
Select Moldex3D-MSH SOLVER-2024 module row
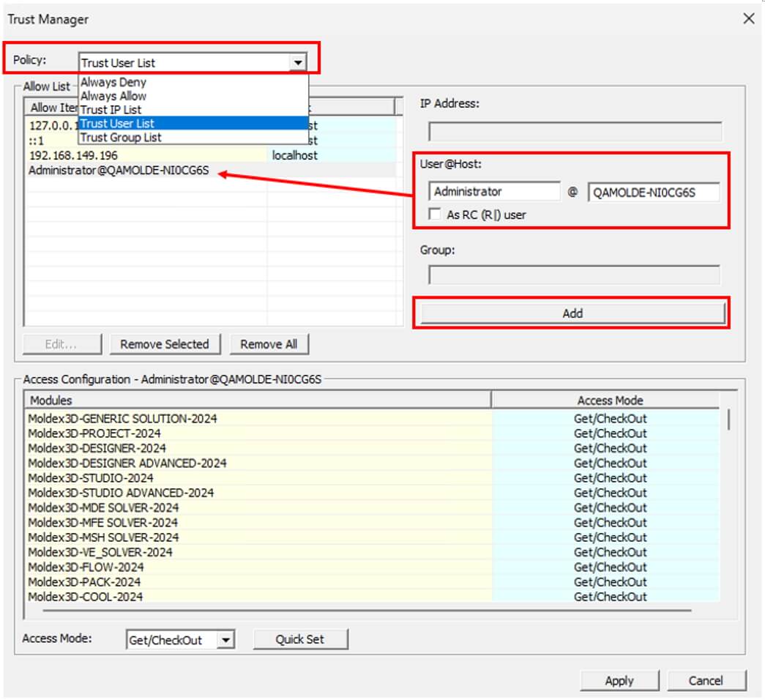(373, 537)
